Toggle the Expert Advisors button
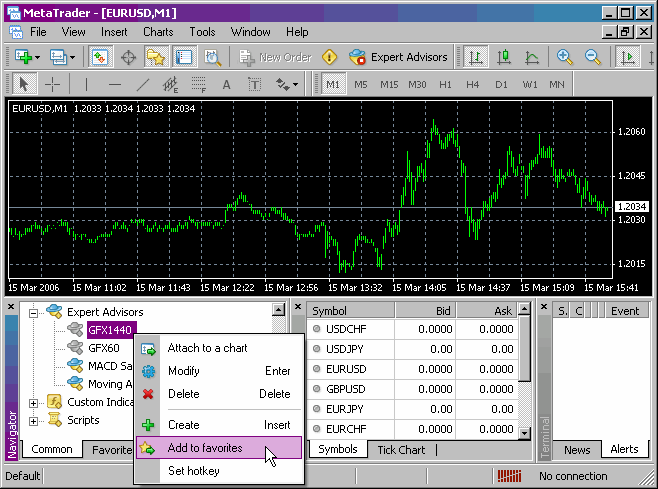Image resolution: width=658 pixels, height=489 pixels. point(398,57)
